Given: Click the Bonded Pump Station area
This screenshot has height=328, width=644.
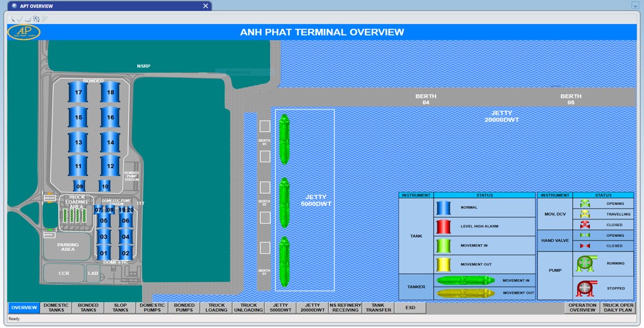Looking at the screenshot, I should [131, 176].
